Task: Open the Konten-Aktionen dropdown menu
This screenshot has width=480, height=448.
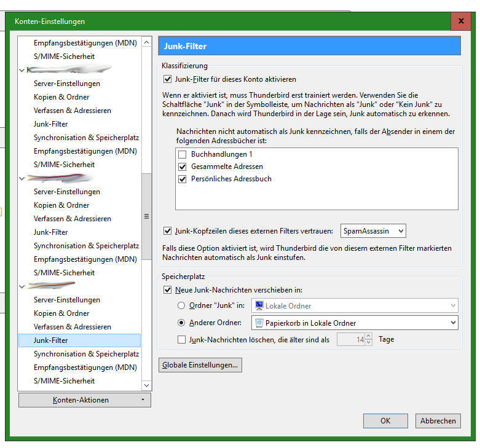Action: 84,400
